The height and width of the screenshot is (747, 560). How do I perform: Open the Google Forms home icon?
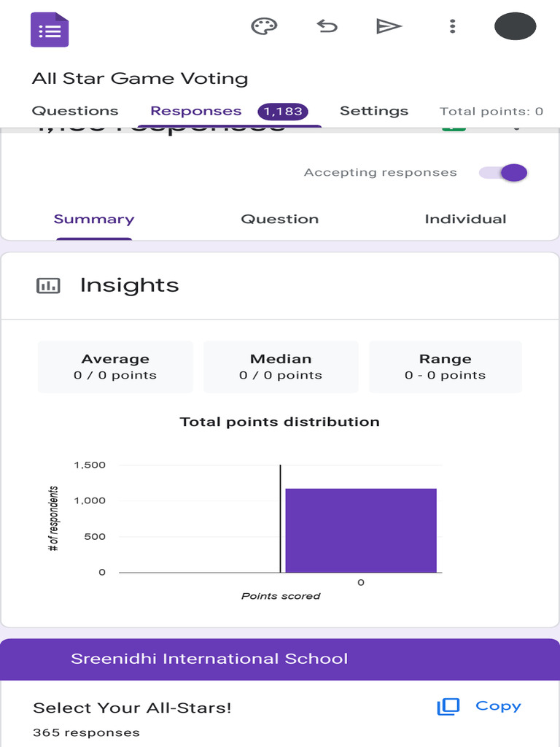point(49,29)
